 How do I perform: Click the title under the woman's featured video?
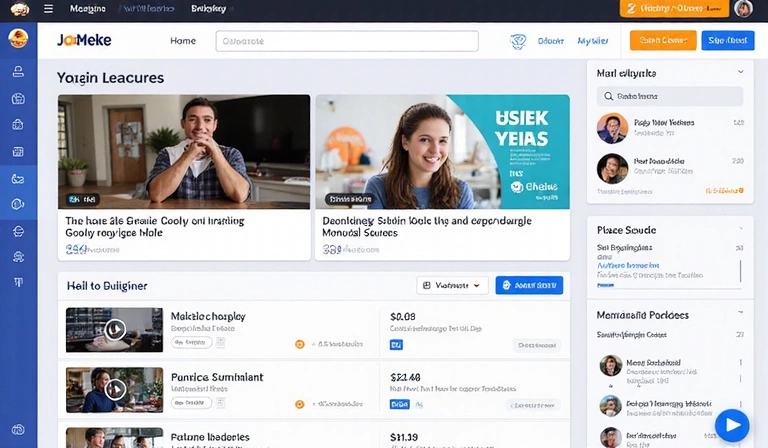[427, 227]
